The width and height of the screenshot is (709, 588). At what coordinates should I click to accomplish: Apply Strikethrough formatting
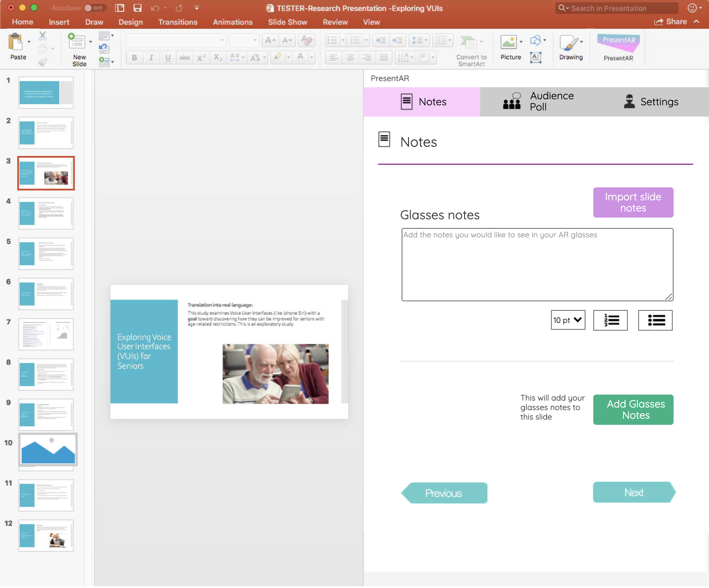click(x=185, y=57)
